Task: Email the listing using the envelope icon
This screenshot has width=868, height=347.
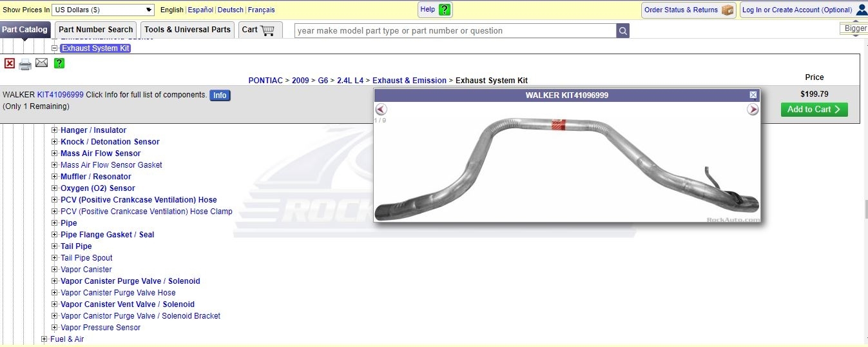Action: 42,63
